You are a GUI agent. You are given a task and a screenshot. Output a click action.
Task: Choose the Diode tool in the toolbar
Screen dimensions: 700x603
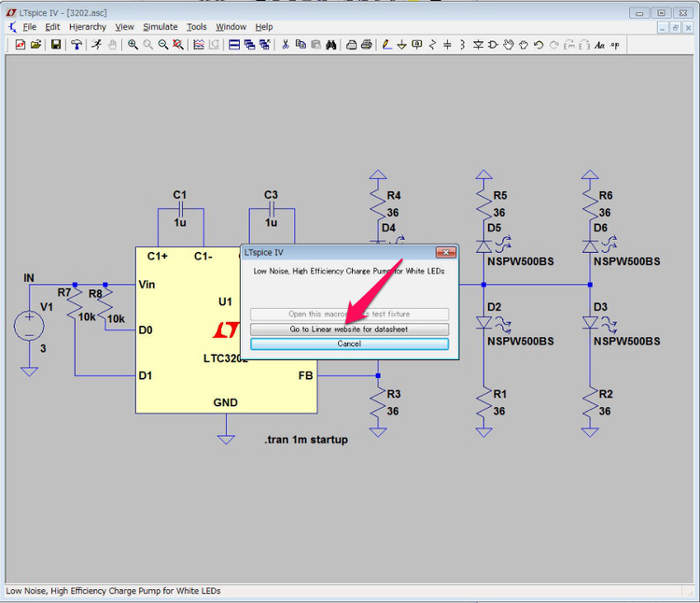[478, 45]
